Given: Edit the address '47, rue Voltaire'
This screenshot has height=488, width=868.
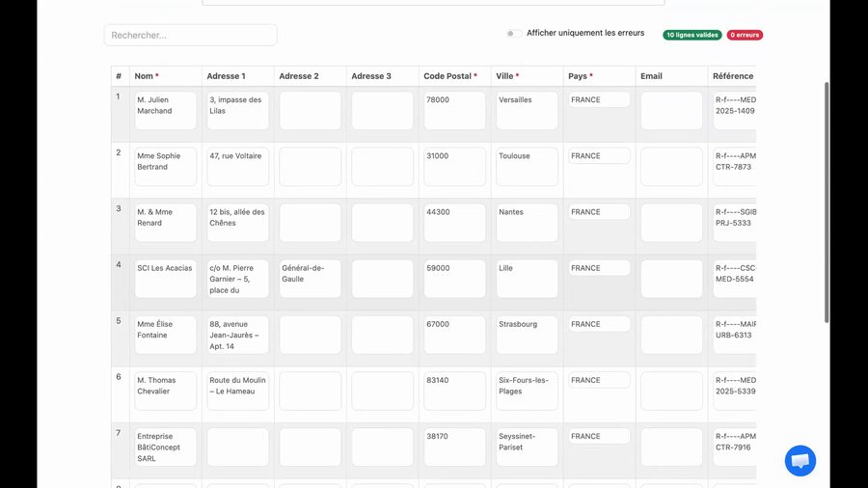Looking at the screenshot, I should coord(237,166).
